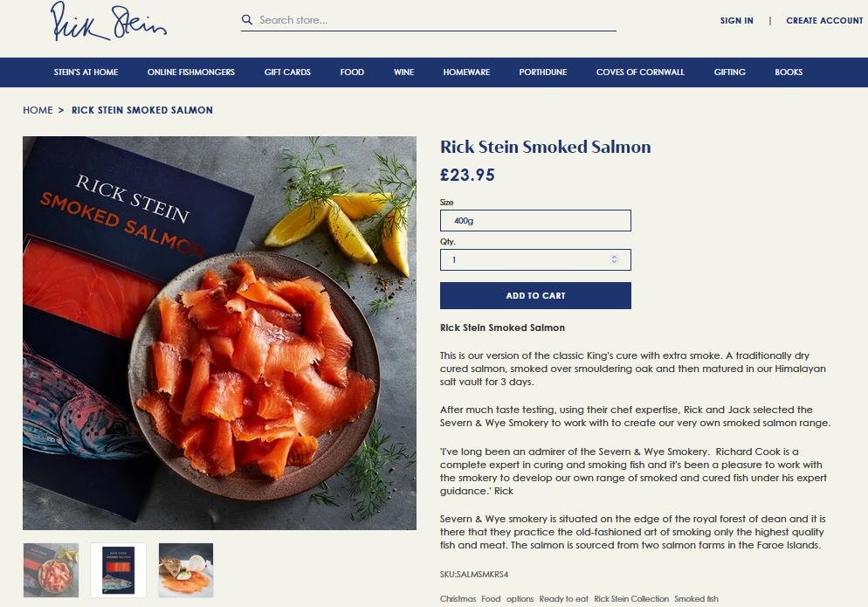Go to the Gift Cards menu item
This screenshot has width=868, height=607.
[x=287, y=72]
